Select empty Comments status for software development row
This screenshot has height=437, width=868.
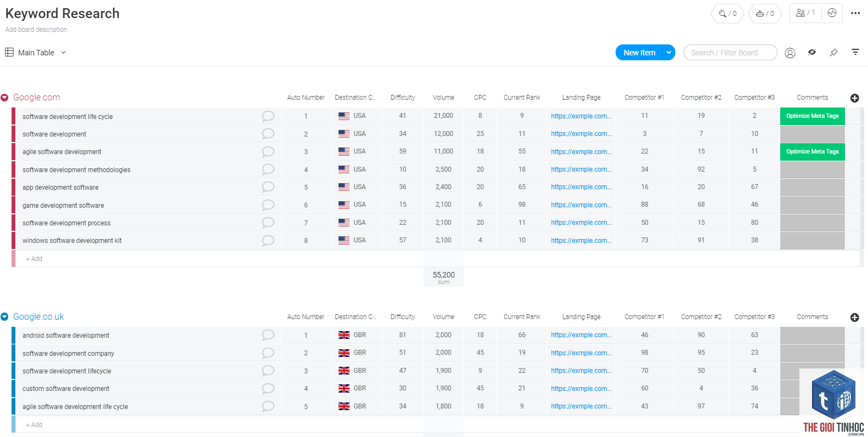pos(813,134)
